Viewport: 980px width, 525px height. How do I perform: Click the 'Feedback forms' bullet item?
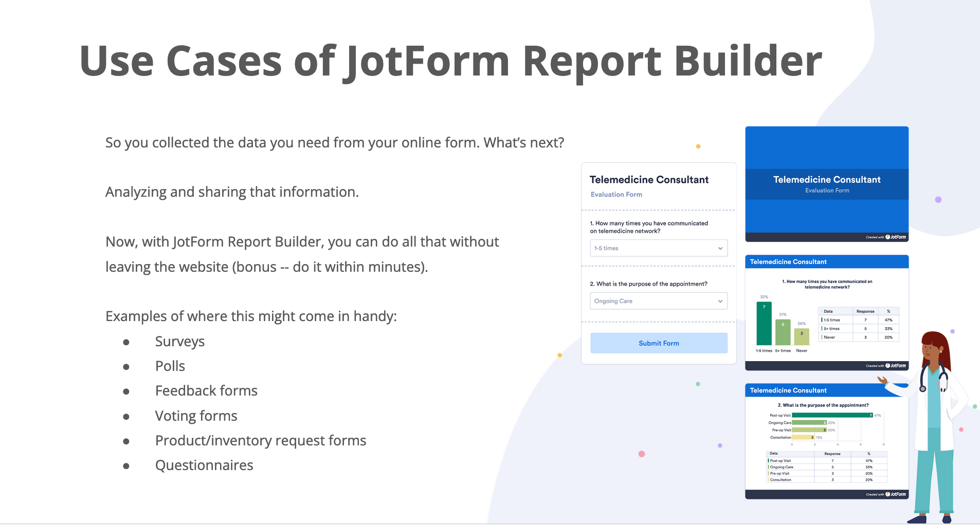tap(206, 391)
